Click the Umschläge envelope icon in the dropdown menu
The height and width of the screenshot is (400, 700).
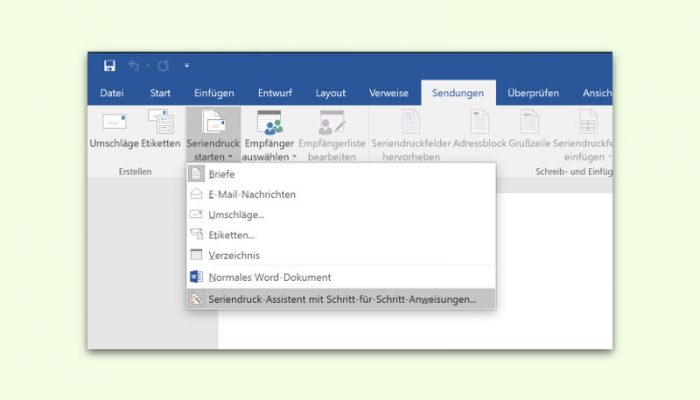[196, 214]
